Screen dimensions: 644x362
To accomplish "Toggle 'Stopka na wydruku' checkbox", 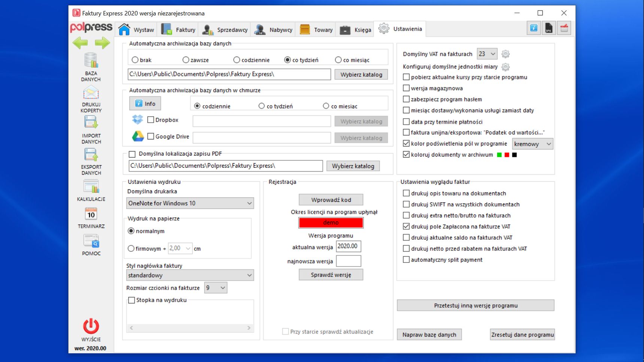I will tap(132, 300).
